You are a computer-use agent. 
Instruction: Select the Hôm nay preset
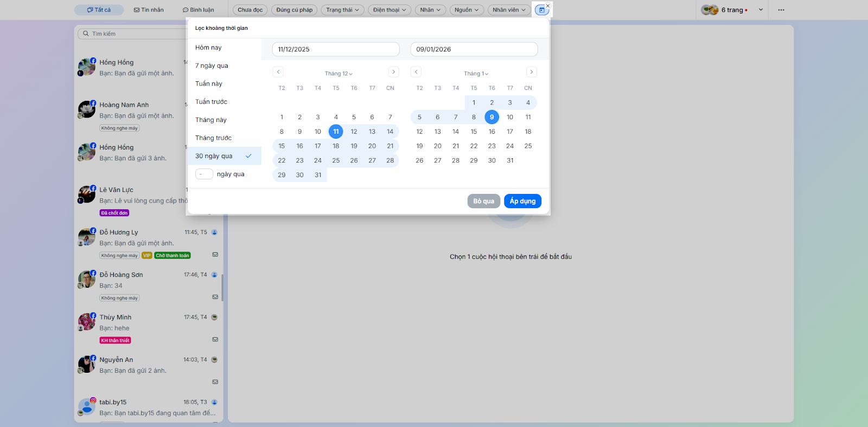click(x=225, y=48)
